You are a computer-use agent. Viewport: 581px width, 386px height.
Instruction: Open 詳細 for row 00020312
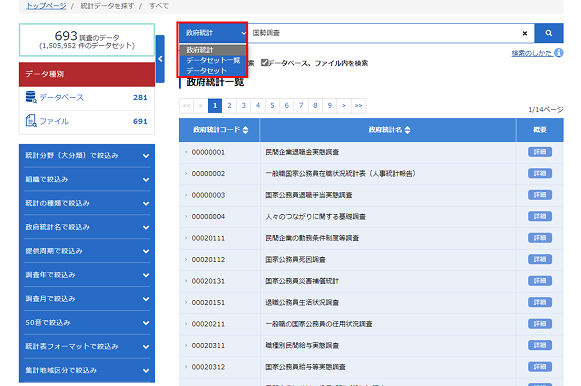(540, 367)
